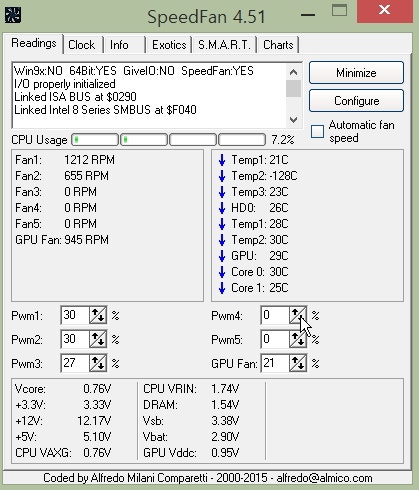Switch to the Clock tab
419x490 pixels.
82,45
